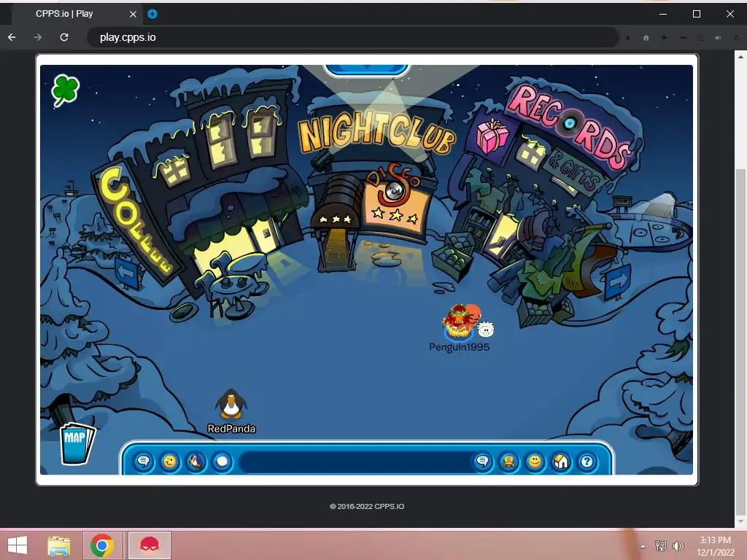Click the white puffle beside Penguin1995

486,329
